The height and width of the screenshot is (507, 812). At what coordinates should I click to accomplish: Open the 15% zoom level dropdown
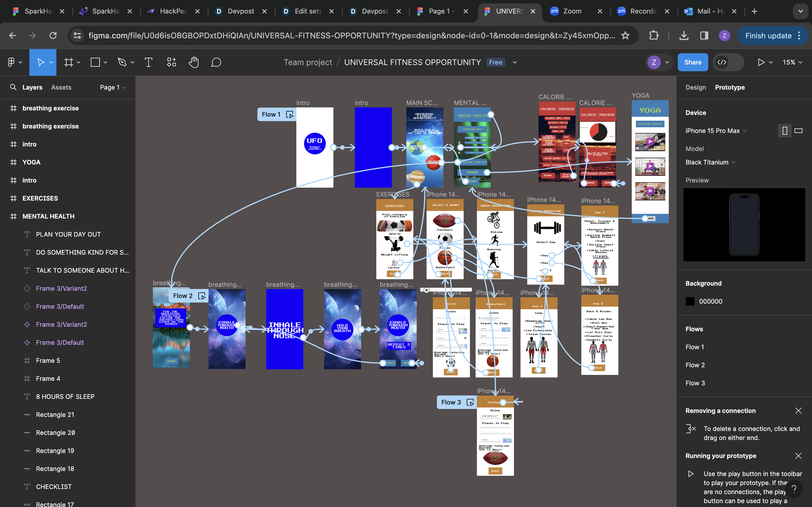tap(792, 62)
